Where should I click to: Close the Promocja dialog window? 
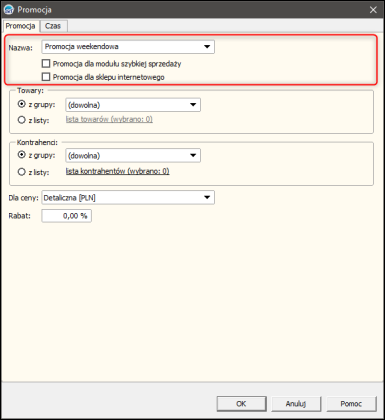click(373, 10)
